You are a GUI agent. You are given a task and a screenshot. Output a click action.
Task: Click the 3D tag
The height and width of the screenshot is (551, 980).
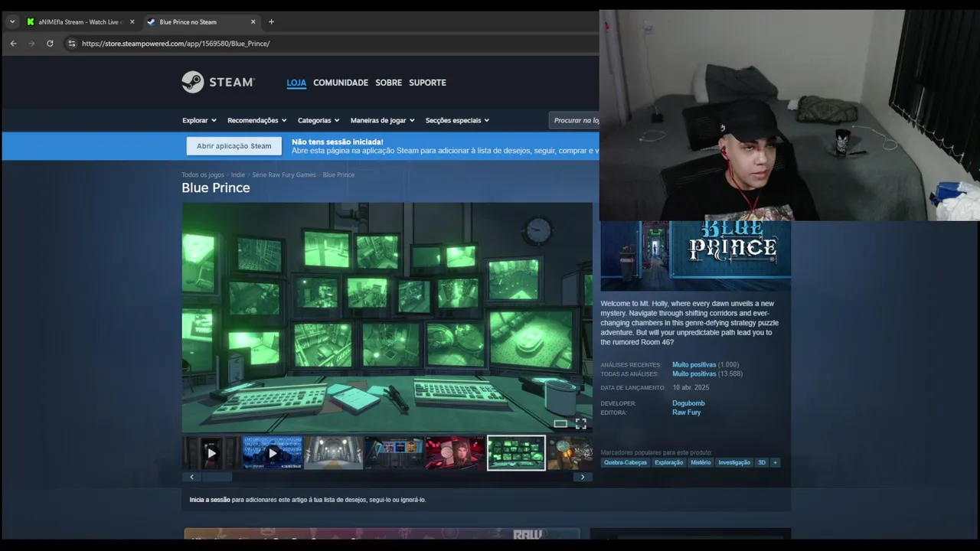pyautogui.click(x=762, y=462)
